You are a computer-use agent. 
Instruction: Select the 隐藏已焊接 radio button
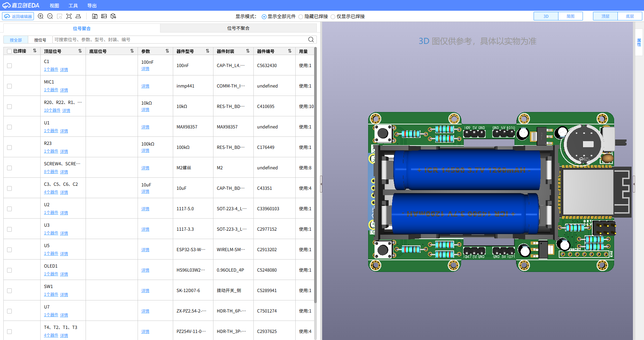tap(301, 17)
